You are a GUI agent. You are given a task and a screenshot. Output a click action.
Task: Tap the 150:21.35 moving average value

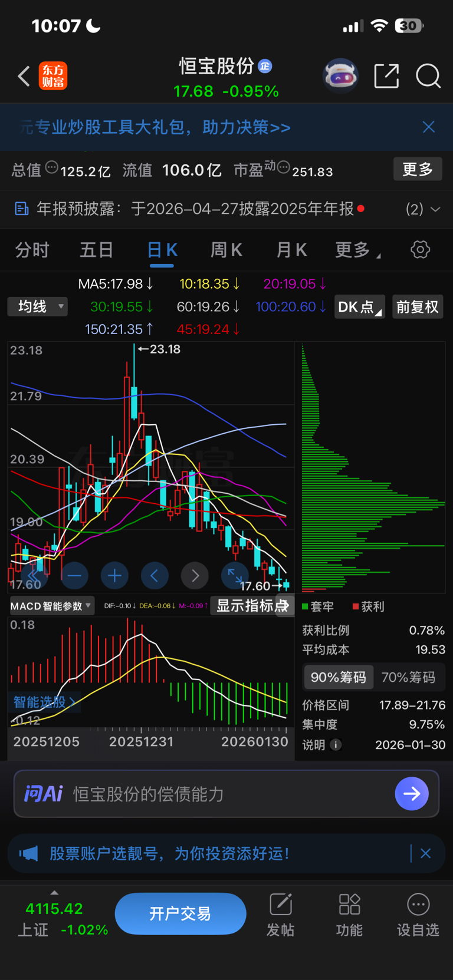pyautogui.click(x=120, y=329)
